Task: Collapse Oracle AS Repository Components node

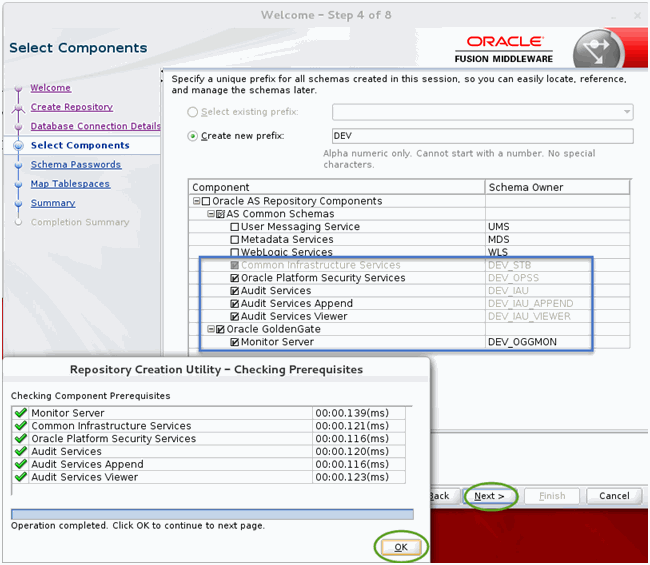Action: 196,201
